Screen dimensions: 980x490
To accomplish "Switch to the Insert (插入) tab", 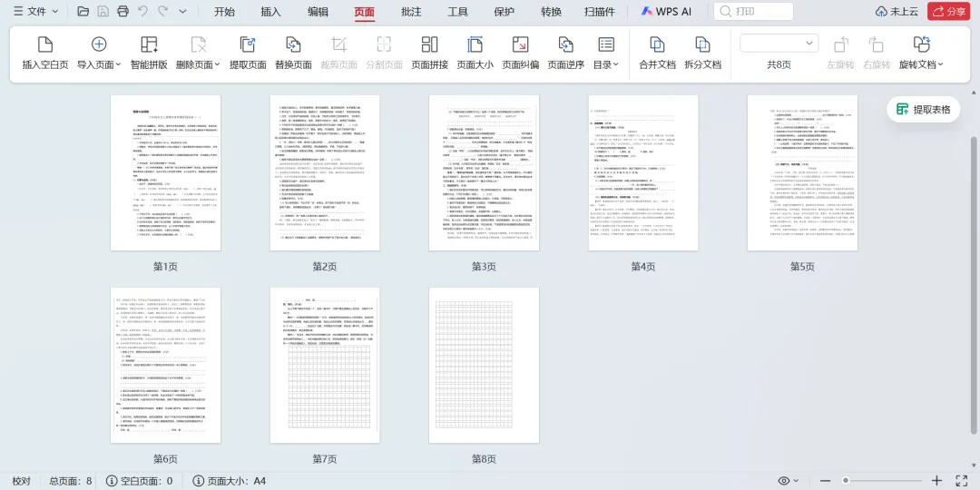I will [270, 12].
